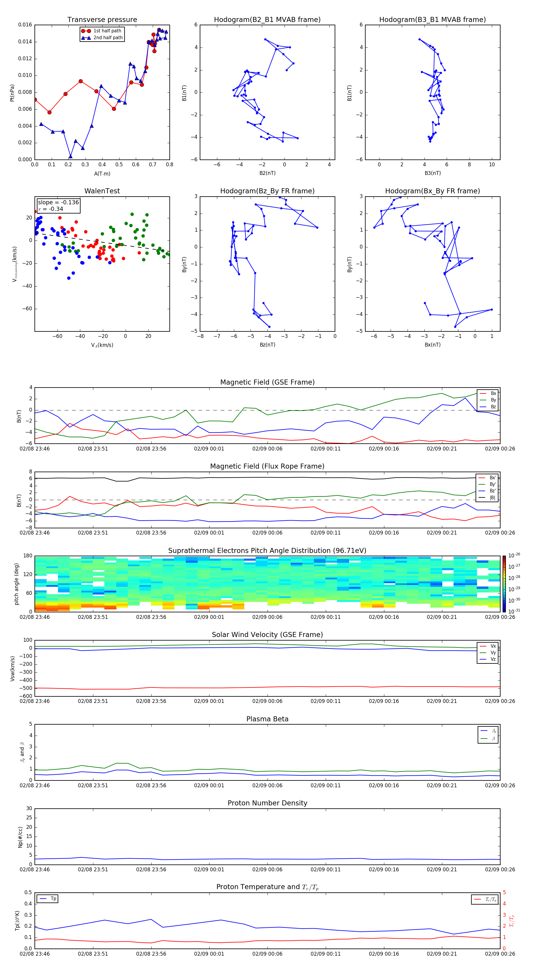The height and width of the screenshot is (980, 535).
Task: Click the 'V_A(km/s)' axis label in WalenTest
Action: (102, 345)
